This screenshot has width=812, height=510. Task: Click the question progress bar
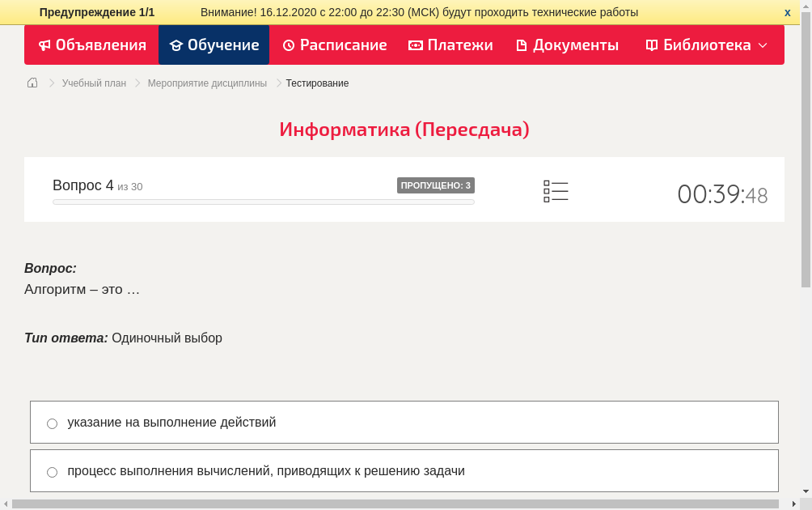point(263,202)
